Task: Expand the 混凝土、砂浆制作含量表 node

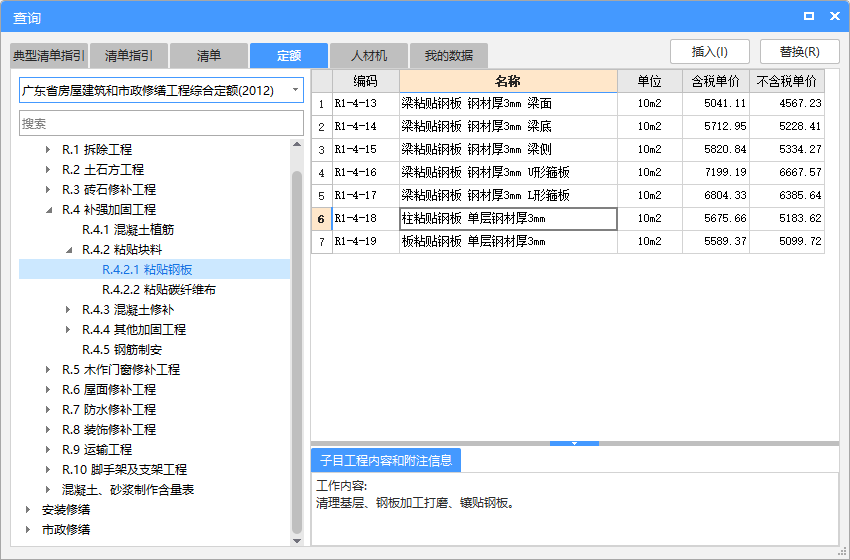Action: (x=48, y=490)
